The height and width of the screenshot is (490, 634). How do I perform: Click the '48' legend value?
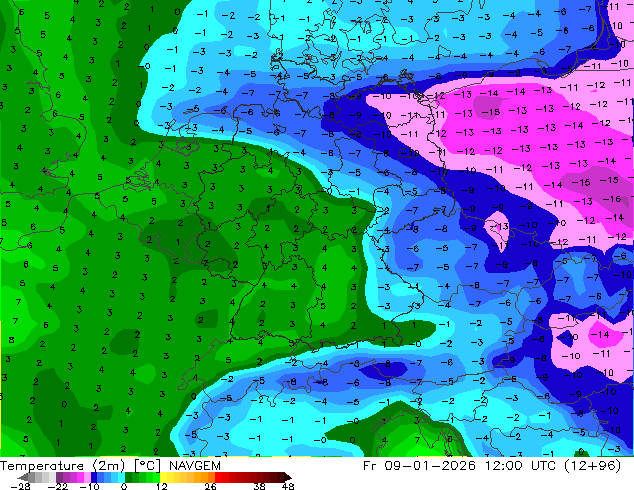click(288, 486)
